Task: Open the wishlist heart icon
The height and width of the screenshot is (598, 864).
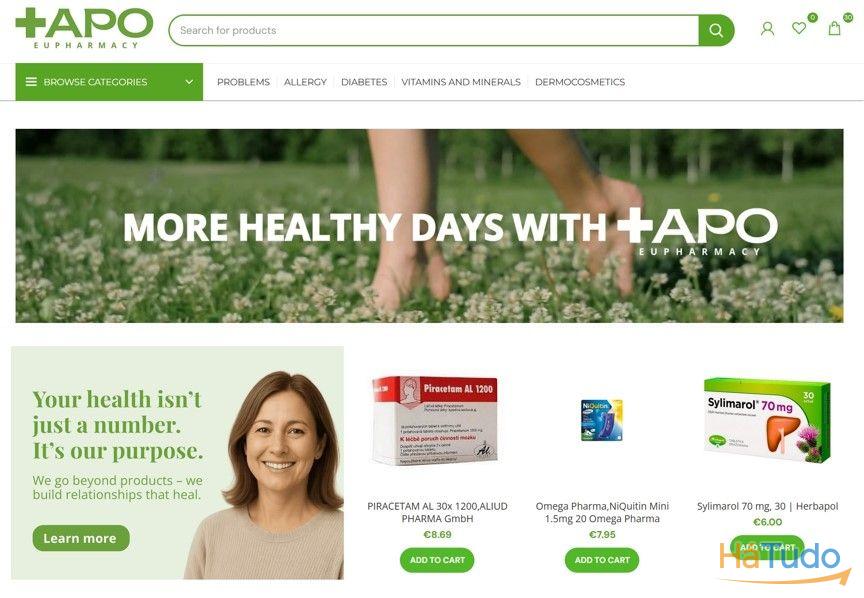Action: click(799, 28)
